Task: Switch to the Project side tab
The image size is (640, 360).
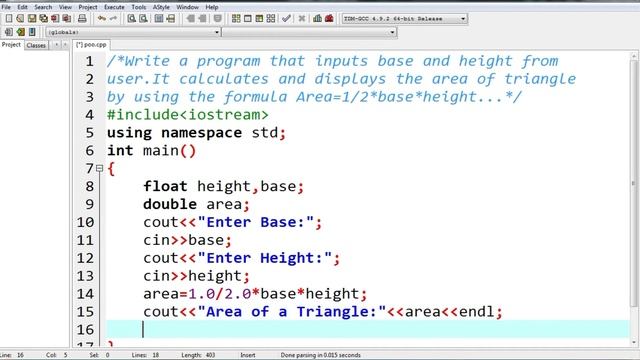Action: (x=11, y=44)
